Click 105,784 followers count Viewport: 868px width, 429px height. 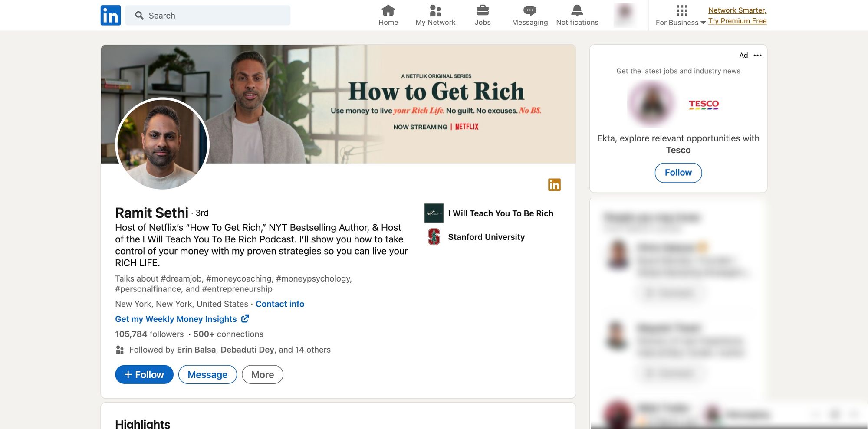pyautogui.click(x=149, y=334)
